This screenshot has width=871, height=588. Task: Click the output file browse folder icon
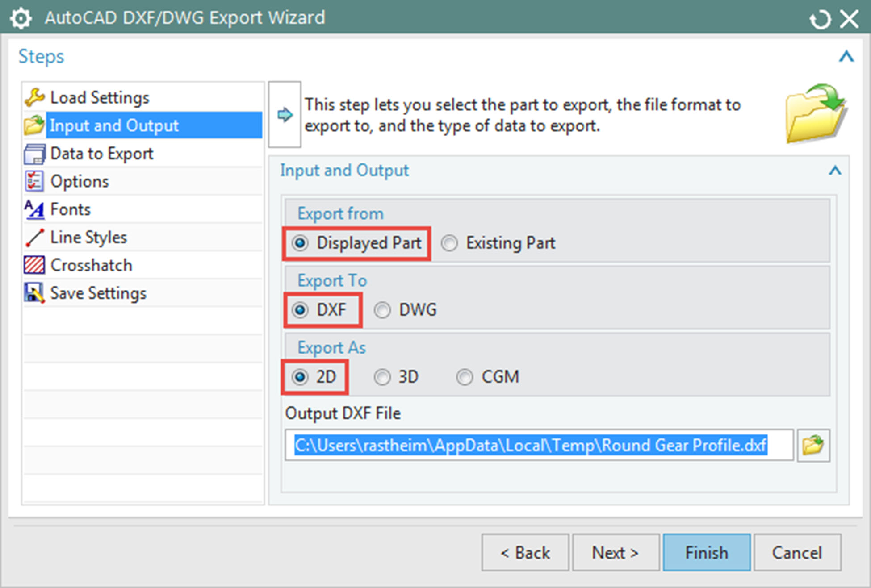(813, 445)
